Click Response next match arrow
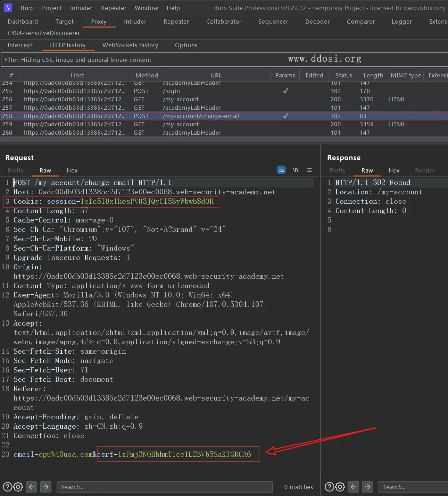This screenshot has height=496, width=448. (x=367, y=487)
